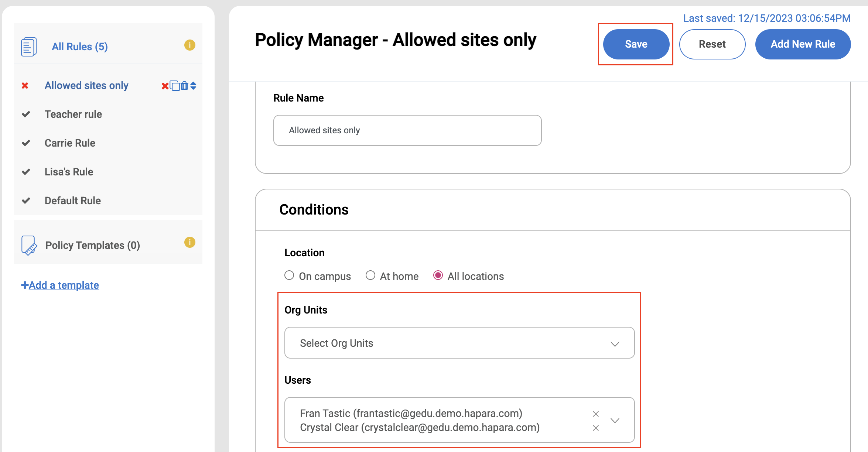Image resolution: width=868 pixels, height=452 pixels.
Task: Open the All Rules (5) section
Action: pos(80,47)
